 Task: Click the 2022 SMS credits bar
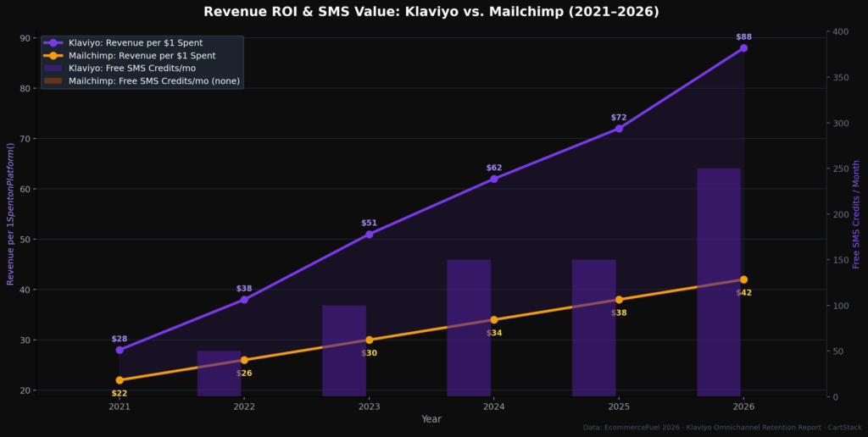[220, 373]
